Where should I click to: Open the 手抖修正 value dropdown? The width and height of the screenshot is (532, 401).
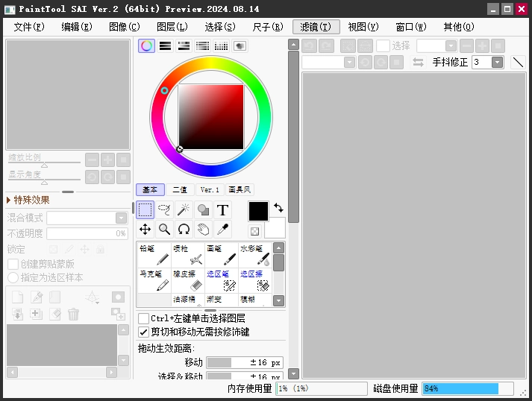497,62
